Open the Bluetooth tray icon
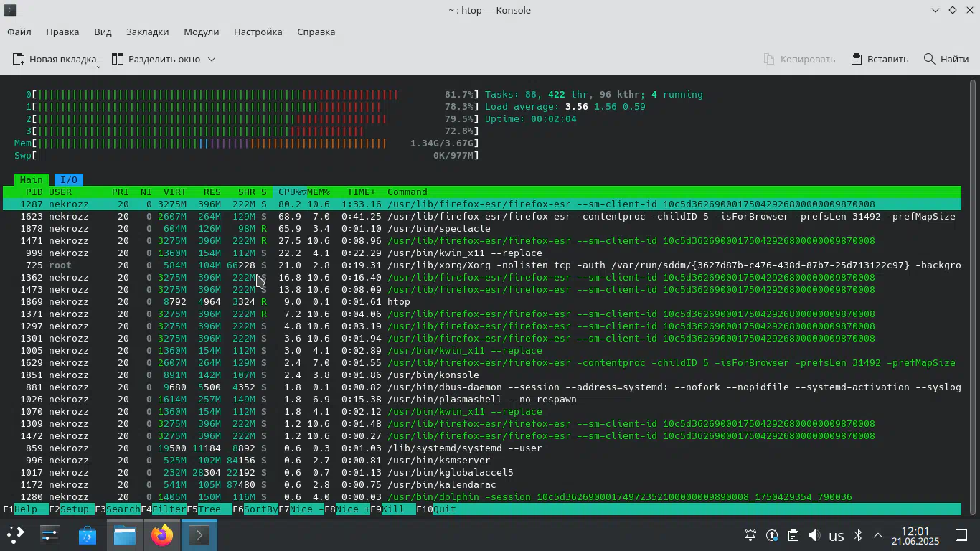This screenshot has height=551, width=980. click(x=857, y=535)
